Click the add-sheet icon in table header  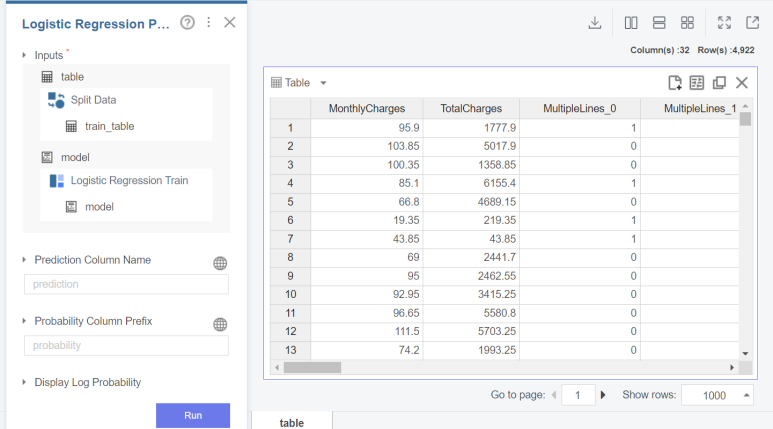[x=675, y=83]
